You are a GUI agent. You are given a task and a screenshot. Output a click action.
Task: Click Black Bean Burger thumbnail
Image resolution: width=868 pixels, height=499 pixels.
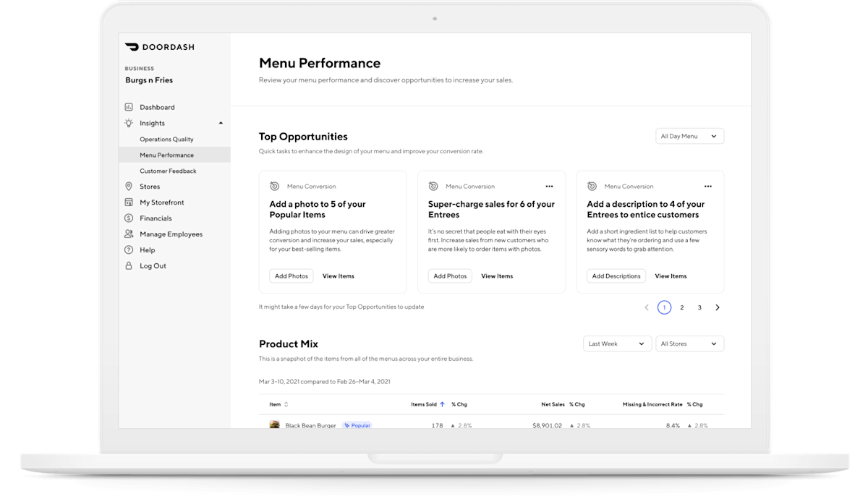tap(275, 425)
